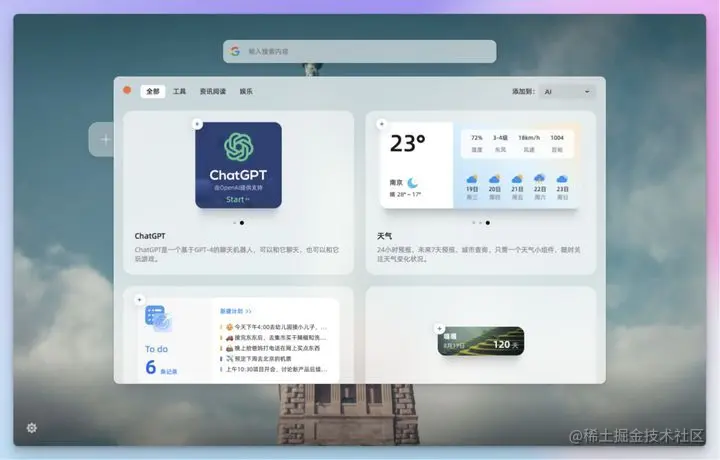The image size is (720, 460).
Task: Click the green OpenAI logo
Action: [238, 147]
